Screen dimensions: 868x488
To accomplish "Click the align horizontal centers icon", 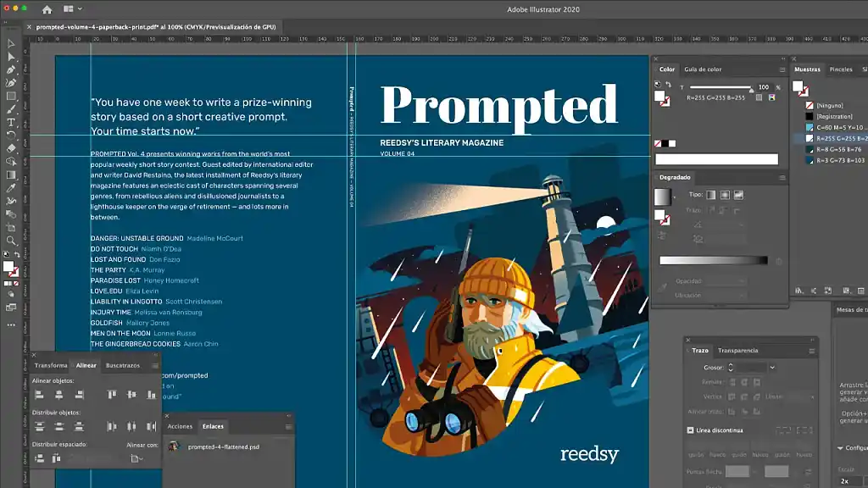I will coord(59,395).
